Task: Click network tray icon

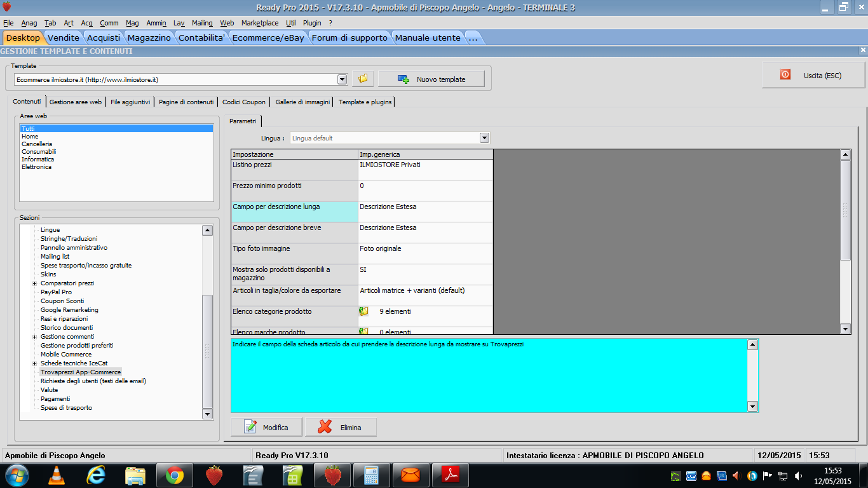Action: pos(783,475)
